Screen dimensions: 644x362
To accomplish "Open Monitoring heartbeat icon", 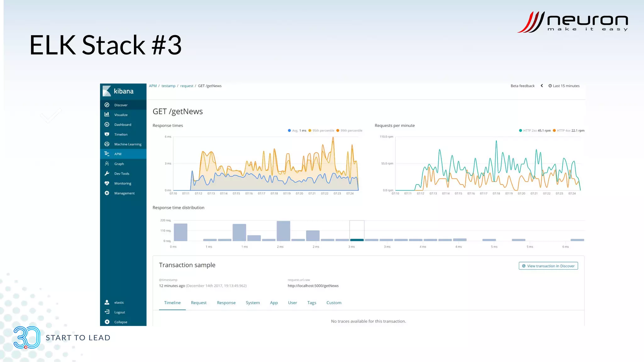I will pos(107,183).
